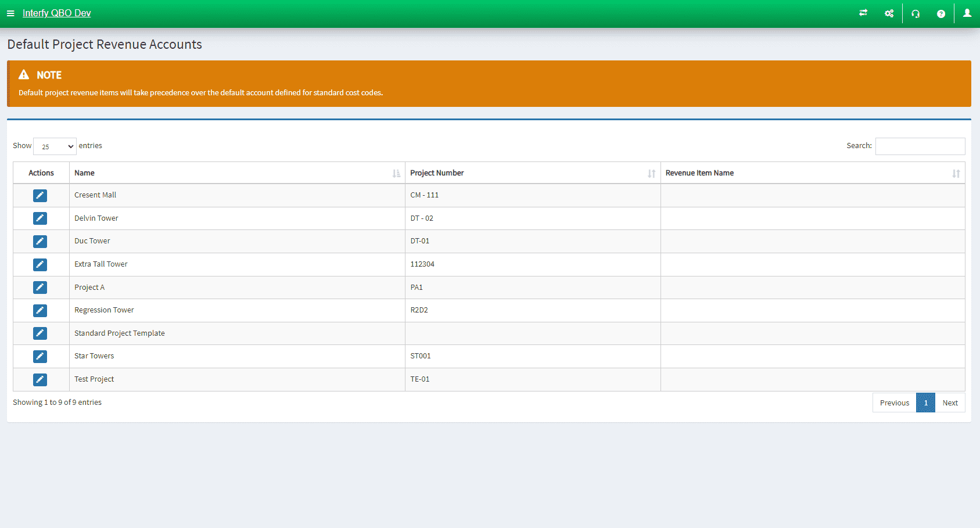
Task: Edit the Cresent Mall row
Action: pyautogui.click(x=40, y=196)
